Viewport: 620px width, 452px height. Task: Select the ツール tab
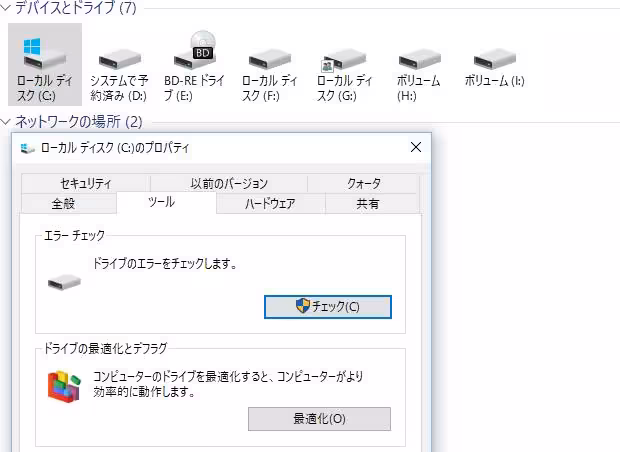tap(166, 202)
